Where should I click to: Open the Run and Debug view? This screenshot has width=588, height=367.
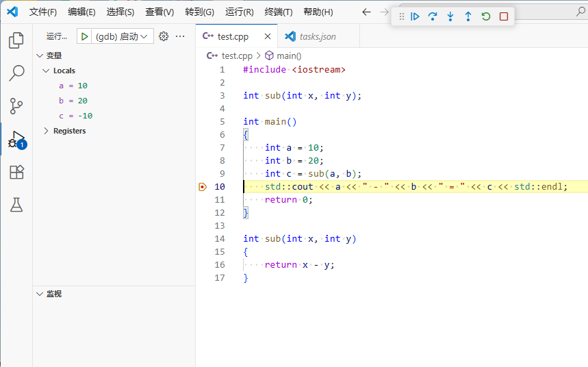pos(17,140)
